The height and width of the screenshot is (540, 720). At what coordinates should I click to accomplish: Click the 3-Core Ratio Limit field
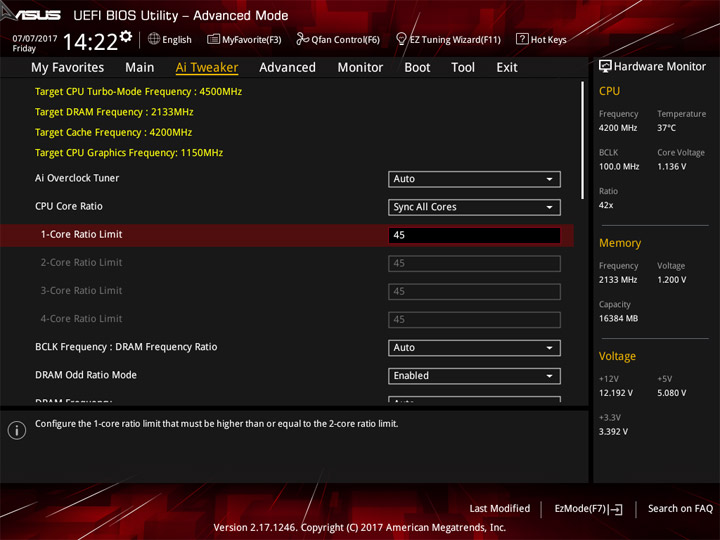click(x=474, y=292)
